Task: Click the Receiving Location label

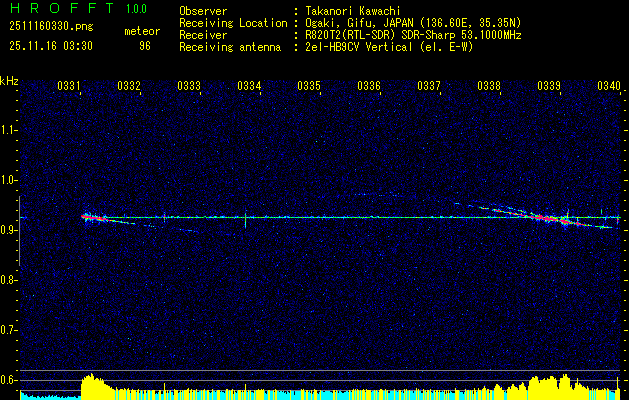Action: [233, 23]
